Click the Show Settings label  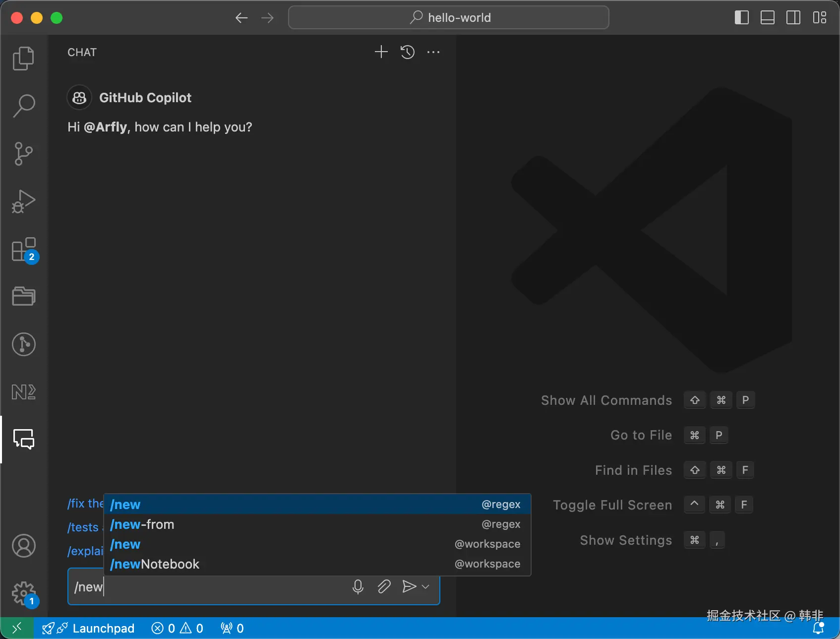click(626, 540)
